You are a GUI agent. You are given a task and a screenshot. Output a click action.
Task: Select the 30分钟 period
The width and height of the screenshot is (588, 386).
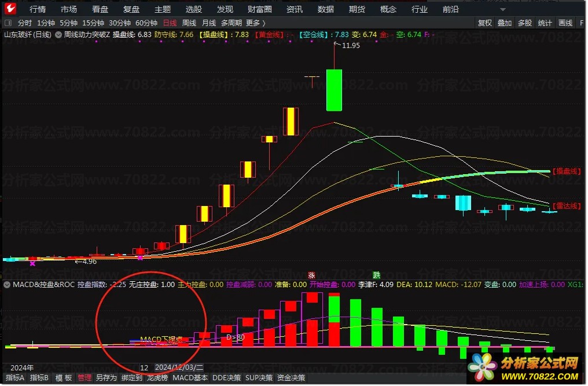tap(120, 23)
